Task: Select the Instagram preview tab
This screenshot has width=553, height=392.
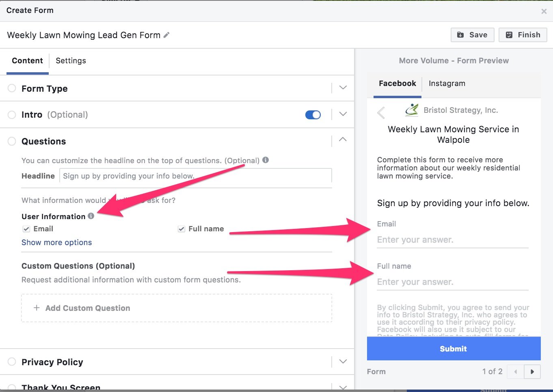Action: click(447, 84)
